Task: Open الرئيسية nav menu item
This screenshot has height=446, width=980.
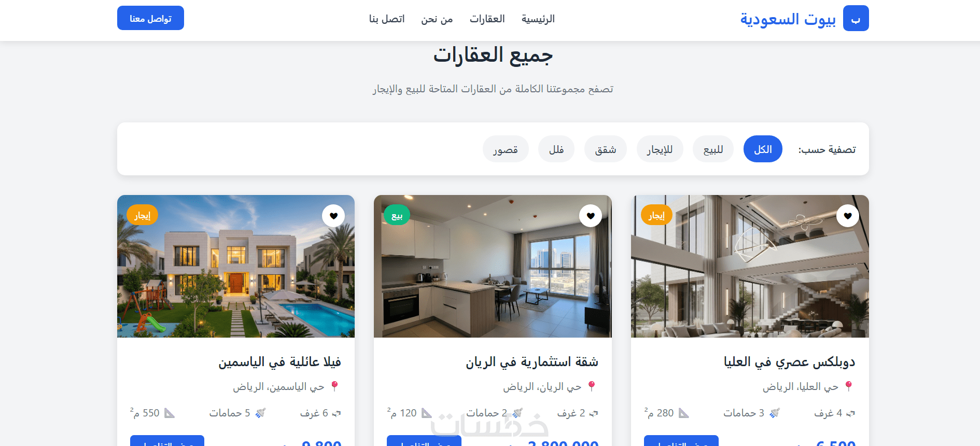Action: pyautogui.click(x=538, y=19)
